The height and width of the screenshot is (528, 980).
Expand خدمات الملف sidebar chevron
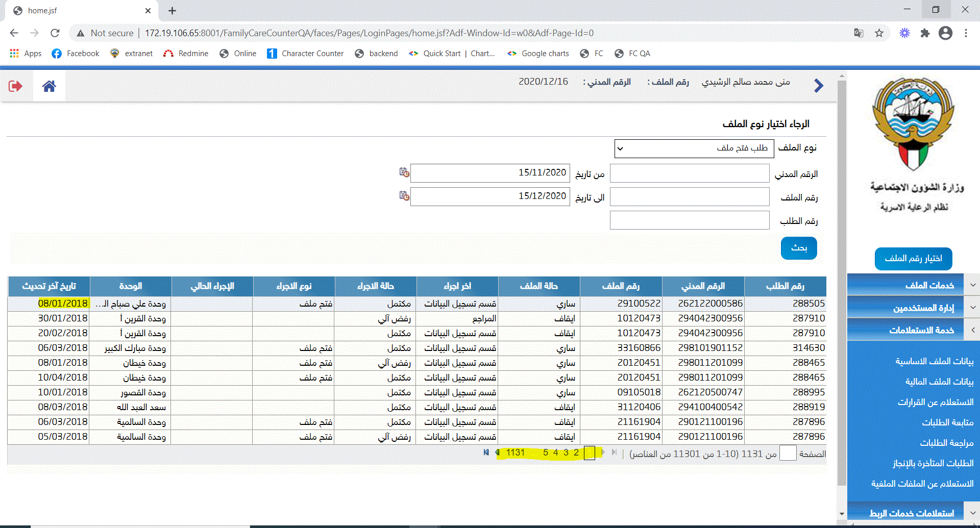(x=973, y=285)
